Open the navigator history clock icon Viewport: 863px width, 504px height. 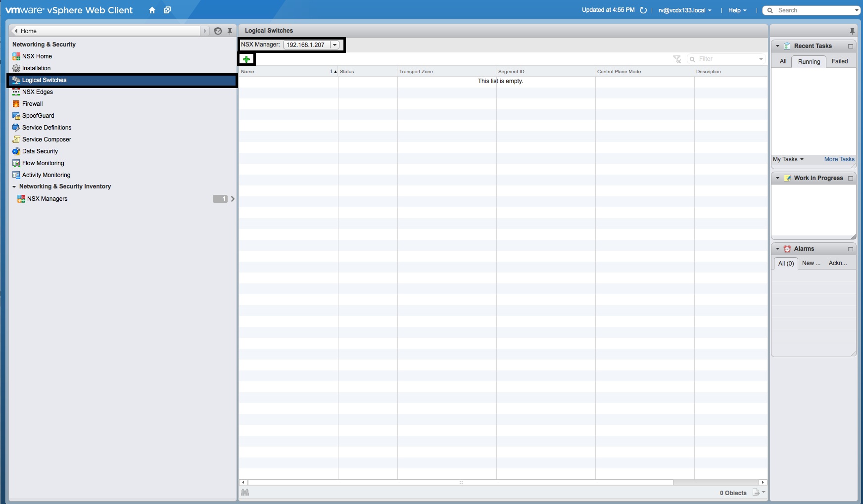click(x=218, y=31)
